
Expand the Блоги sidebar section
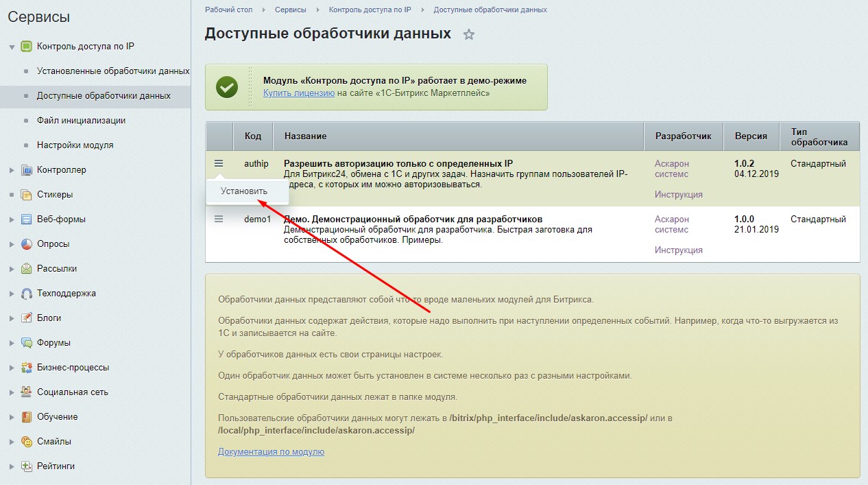(x=12, y=318)
